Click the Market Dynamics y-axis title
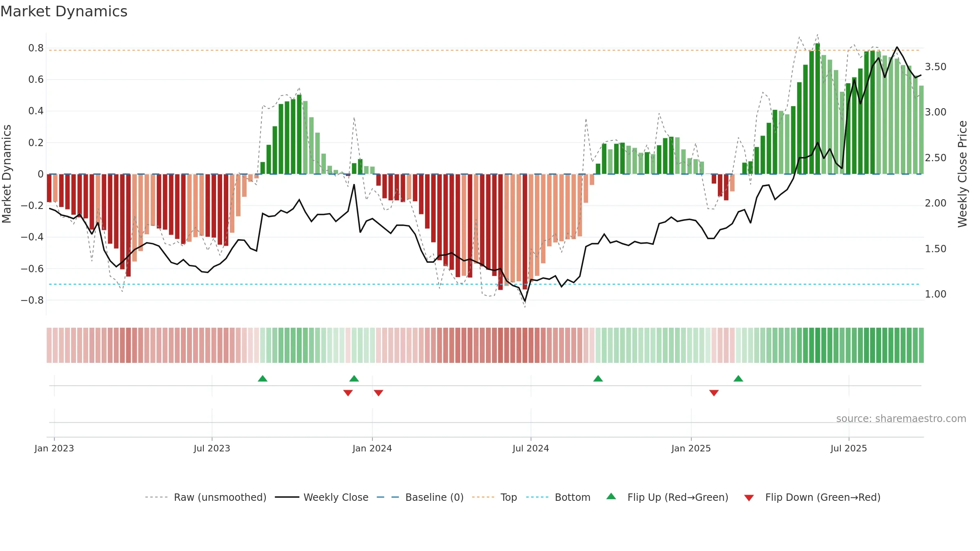The width and height of the screenshot is (980, 551). coord(7,174)
